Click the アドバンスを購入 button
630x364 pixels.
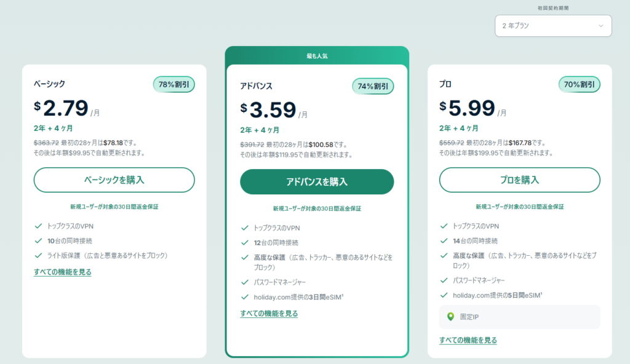tap(316, 182)
